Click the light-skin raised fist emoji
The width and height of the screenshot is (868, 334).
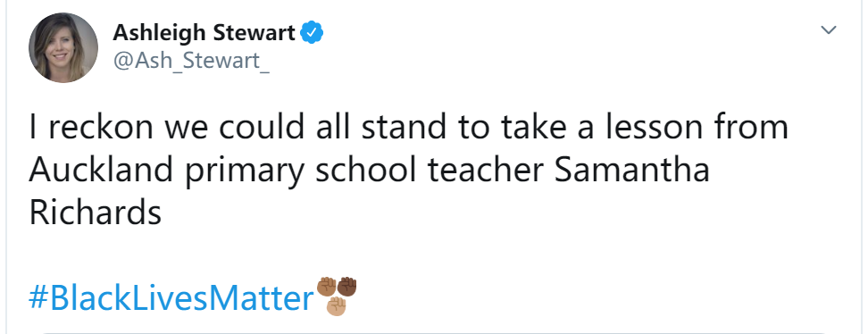pos(337,306)
